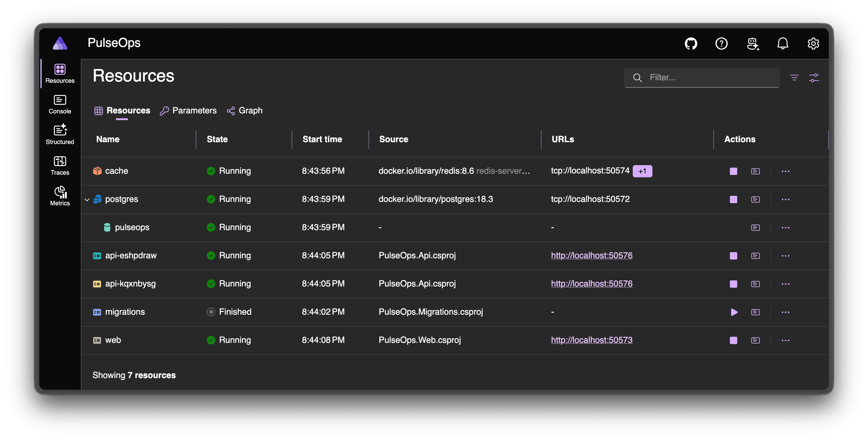This screenshot has height=440, width=868.
Task: Switch to the Parameters tab
Action: click(188, 111)
